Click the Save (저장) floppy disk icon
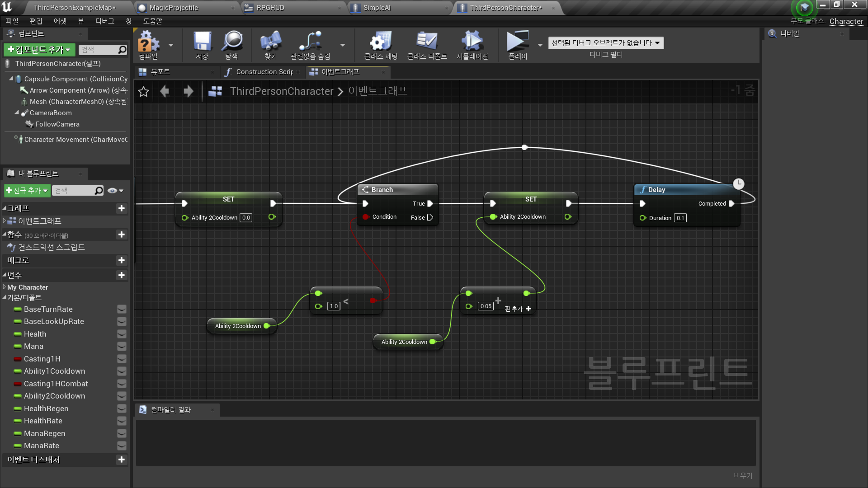 tap(202, 42)
